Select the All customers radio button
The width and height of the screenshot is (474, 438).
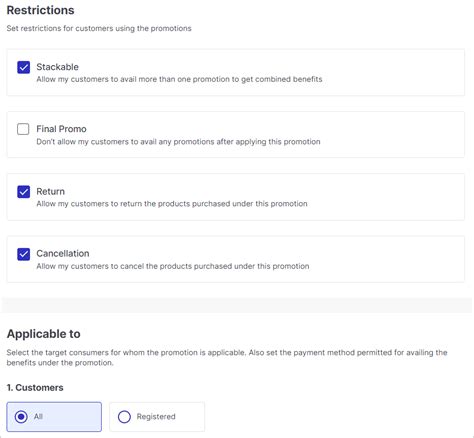(x=21, y=417)
